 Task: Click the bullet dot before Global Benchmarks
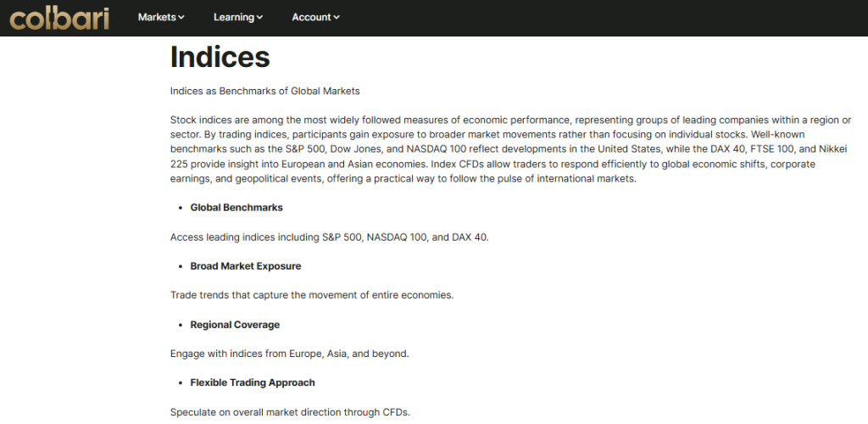tap(181, 208)
